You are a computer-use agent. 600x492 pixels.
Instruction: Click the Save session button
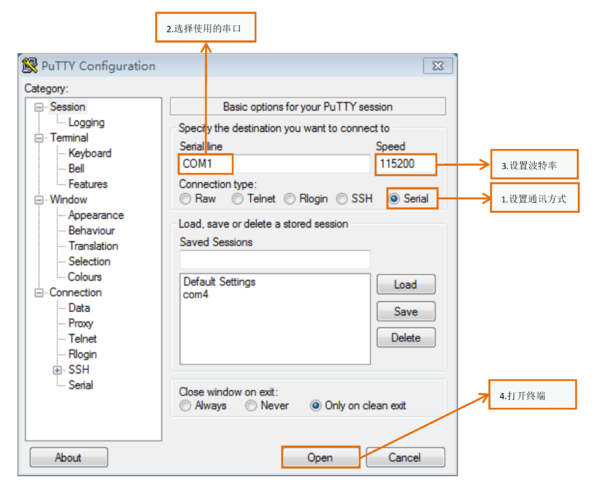click(405, 311)
